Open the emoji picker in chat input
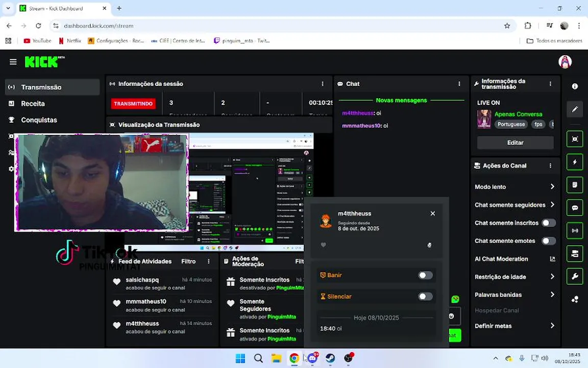Image resolution: width=588 pixels, height=368 pixels. 452,316
